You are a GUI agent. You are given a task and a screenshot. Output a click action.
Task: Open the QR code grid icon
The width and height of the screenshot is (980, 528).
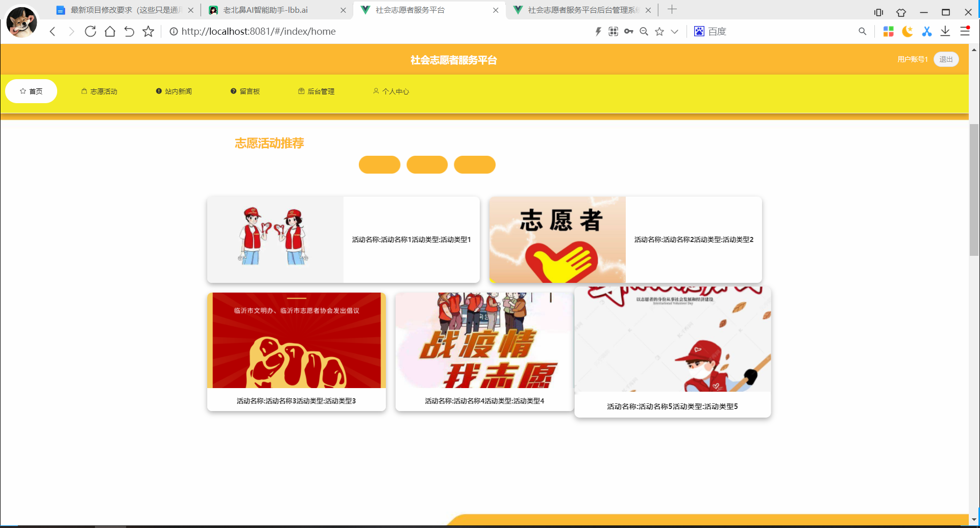(x=614, y=32)
